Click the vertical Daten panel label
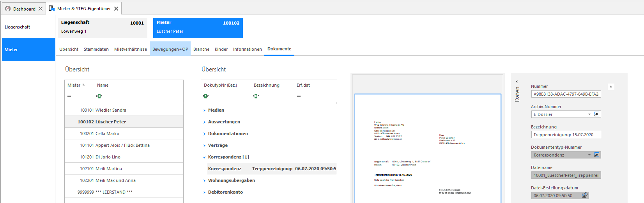Image resolution: width=644 pixels, height=203 pixels. click(517, 94)
